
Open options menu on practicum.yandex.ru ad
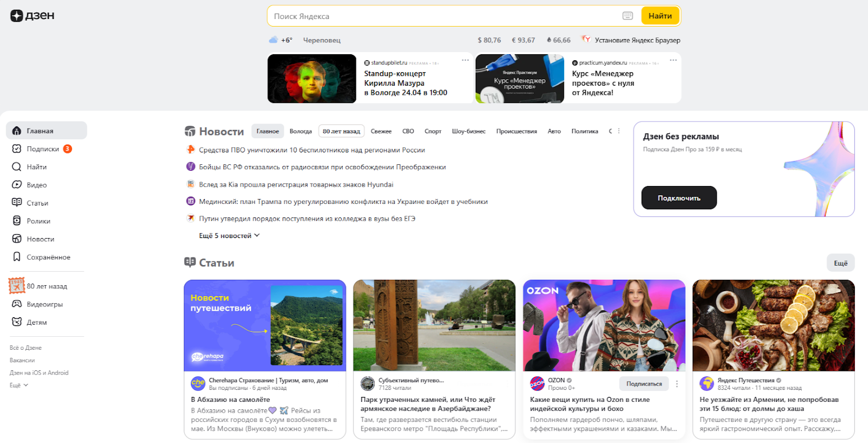[673, 60]
